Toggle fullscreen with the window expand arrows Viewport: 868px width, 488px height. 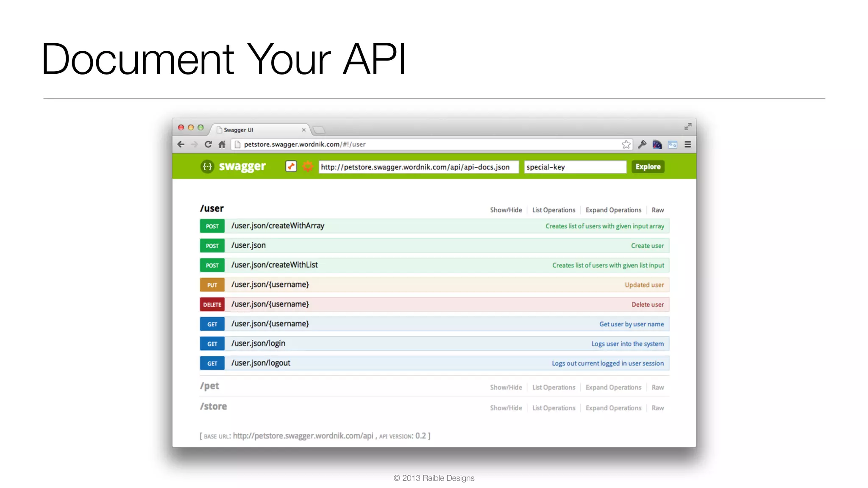point(688,127)
